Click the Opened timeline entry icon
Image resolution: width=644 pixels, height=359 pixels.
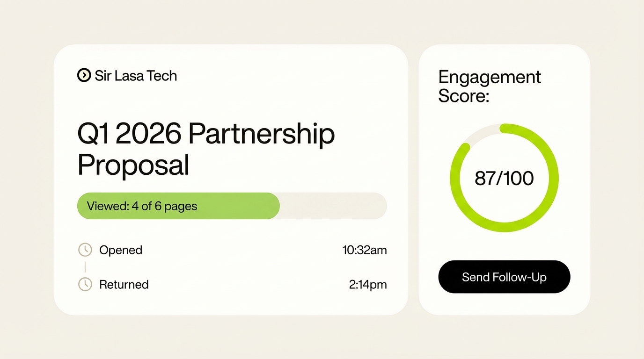pos(85,250)
